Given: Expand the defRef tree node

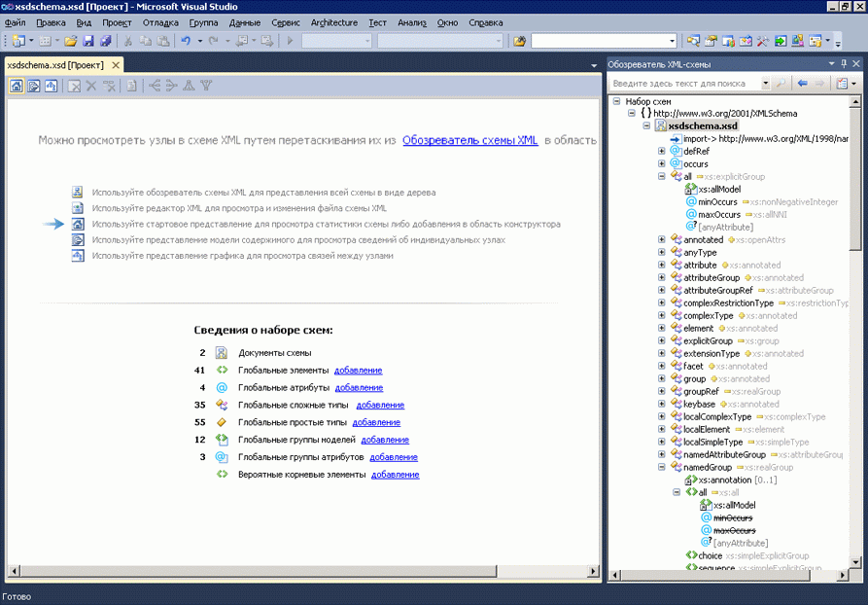Looking at the screenshot, I should [x=662, y=151].
